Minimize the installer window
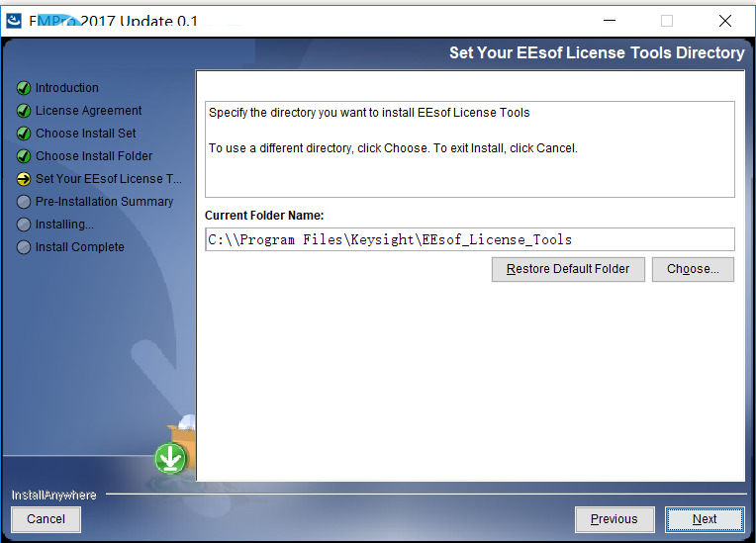756x543 pixels. click(610, 21)
